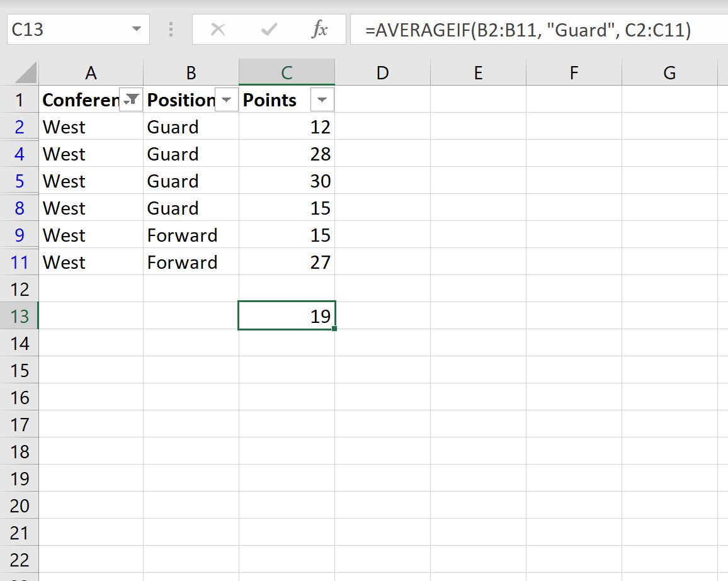Screen dimensions: 728x581
Task: Select row 17 header
Action: (19, 424)
